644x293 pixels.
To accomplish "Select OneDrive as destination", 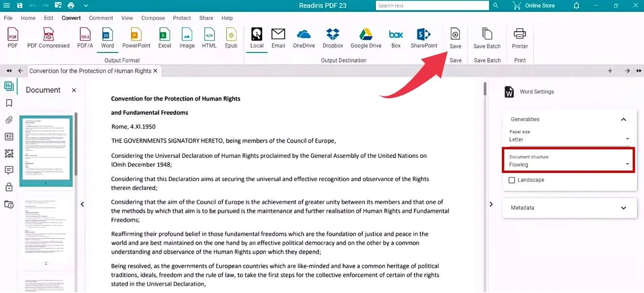I will 304,38.
